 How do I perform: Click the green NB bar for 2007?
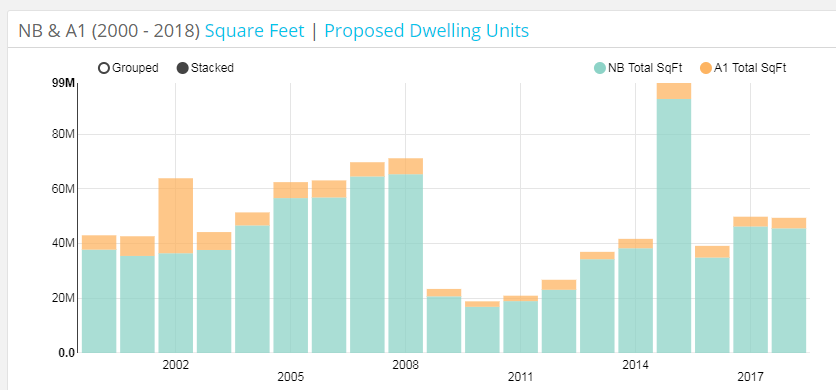[367, 265]
